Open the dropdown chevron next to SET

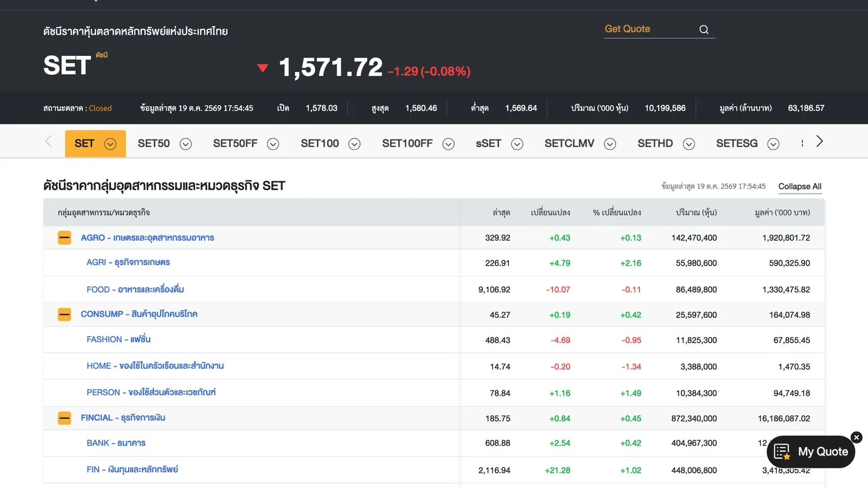110,144
